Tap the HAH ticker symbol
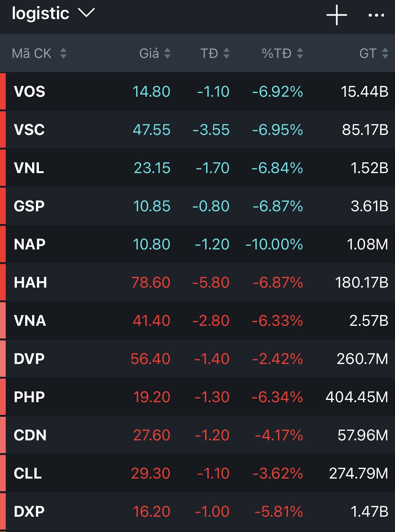Image resolution: width=395 pixels, height=532 pixels. [31, 283]
